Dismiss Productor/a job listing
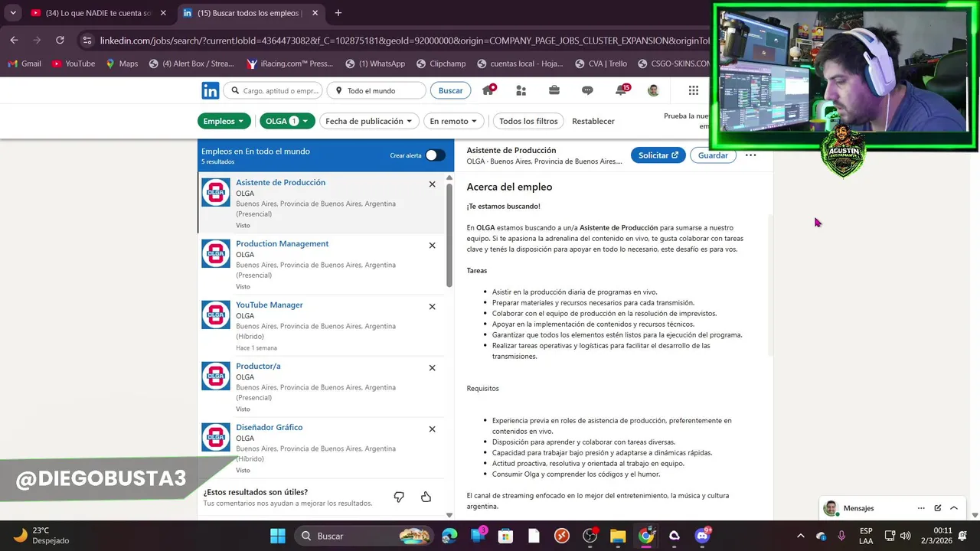This screenshot has height=551, width=980. pos(432,368)
